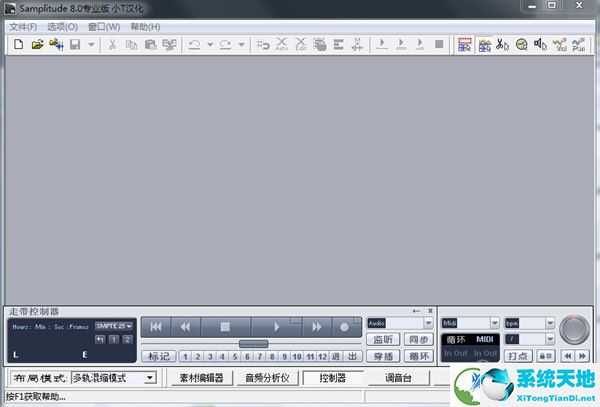Open the 素材编辑器 object editor

click(201, 378)
